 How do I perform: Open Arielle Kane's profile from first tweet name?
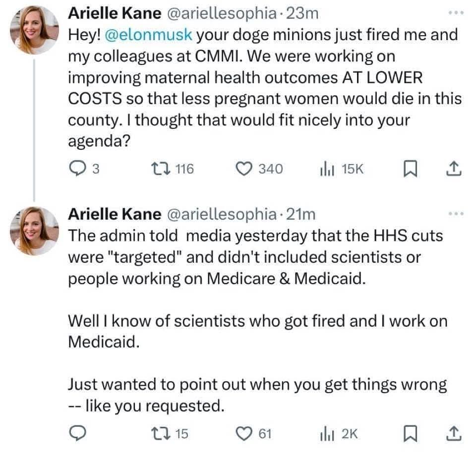[114, 14]
